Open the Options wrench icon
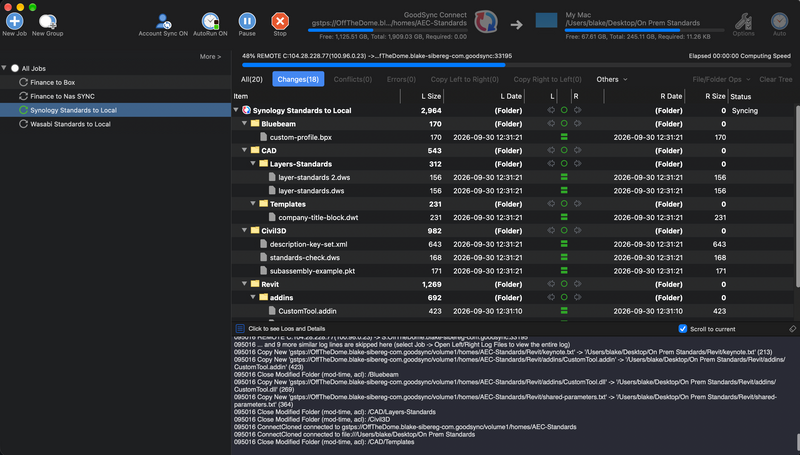This screenshot has width=800, height=455. click(x=743, y=21)
